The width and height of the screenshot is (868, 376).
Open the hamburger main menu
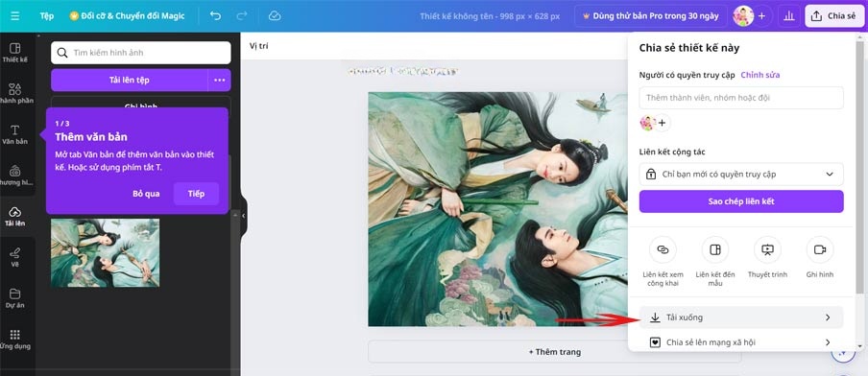click(15, 16)
